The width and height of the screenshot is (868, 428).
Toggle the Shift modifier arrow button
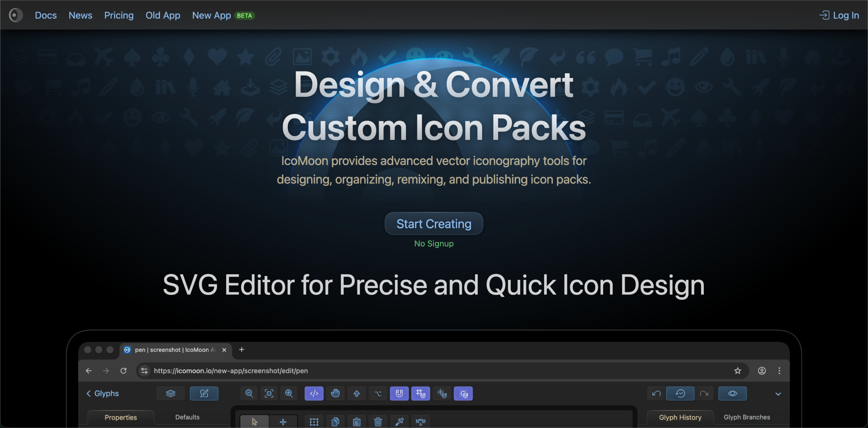click(357, 393)
